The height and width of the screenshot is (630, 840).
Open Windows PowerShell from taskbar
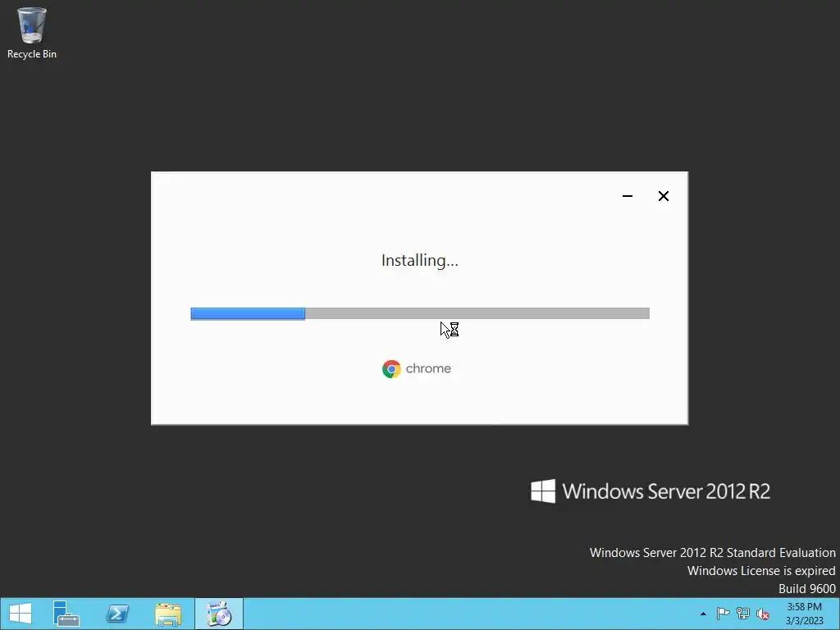point(117,614)
